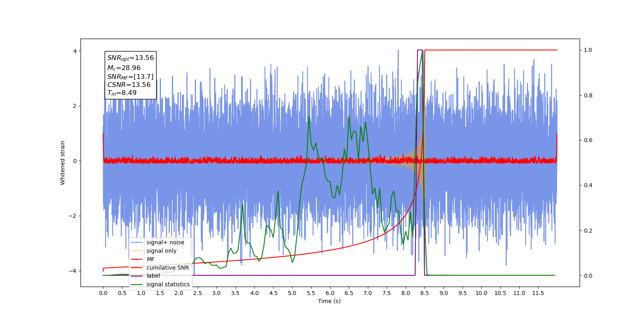644x322 pixels.
Task: Click the 'Time (s)' x-axis label
Action: coord(329,301)
